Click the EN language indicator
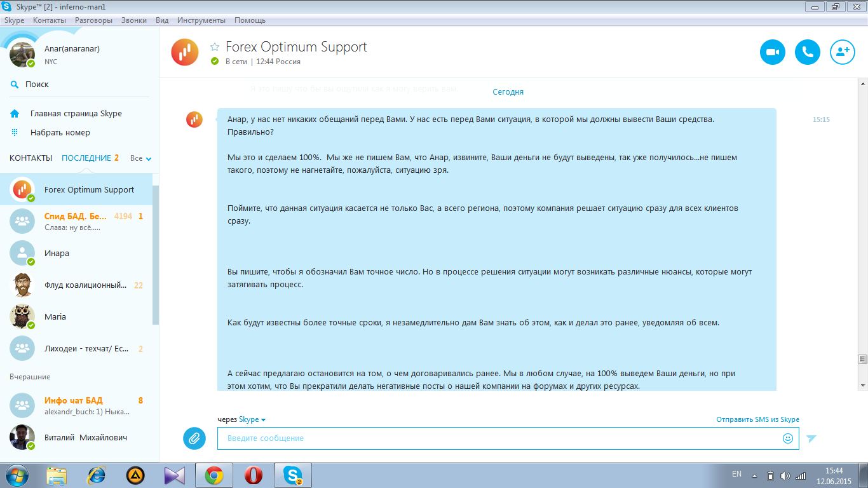 [x=736, y=474]
